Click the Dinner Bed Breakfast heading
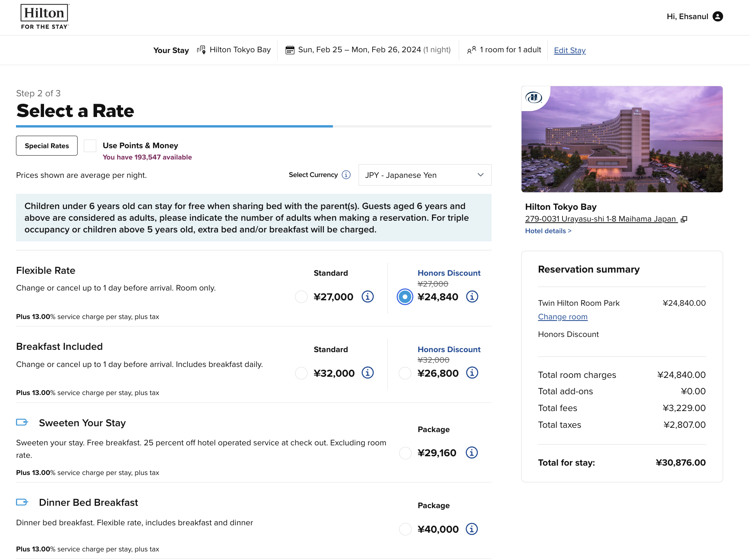The width and height of the screenshot is (750, 560). tap(88, 503)
